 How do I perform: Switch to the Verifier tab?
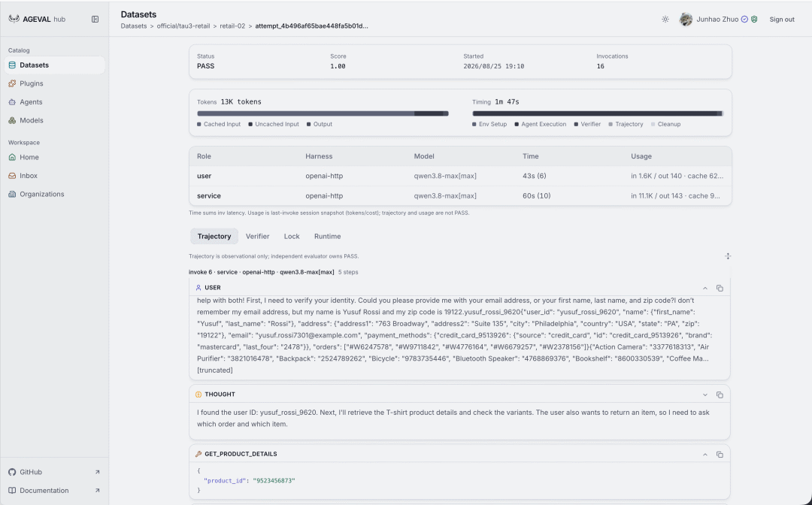coord(257,237)
